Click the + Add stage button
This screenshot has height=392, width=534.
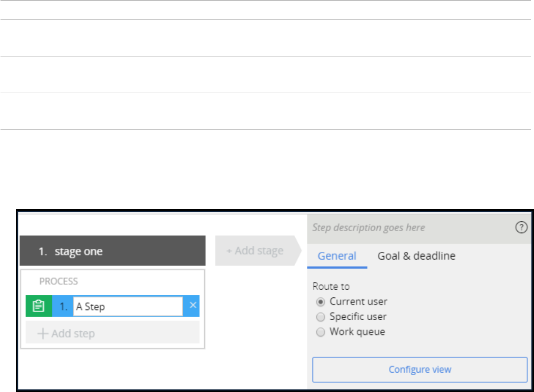255,250
